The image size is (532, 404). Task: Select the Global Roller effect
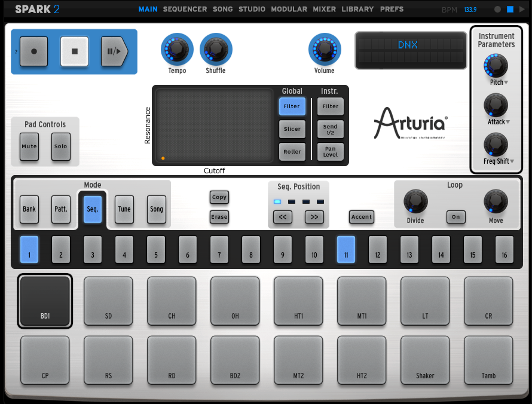tap(292, 152)
